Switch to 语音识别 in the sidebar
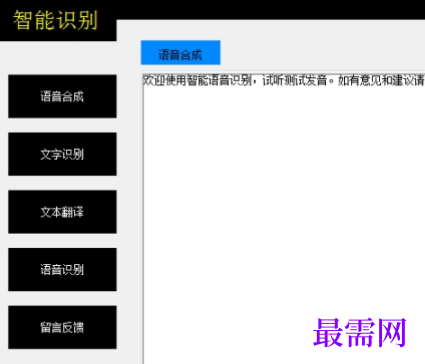 (x=62, y=269)
